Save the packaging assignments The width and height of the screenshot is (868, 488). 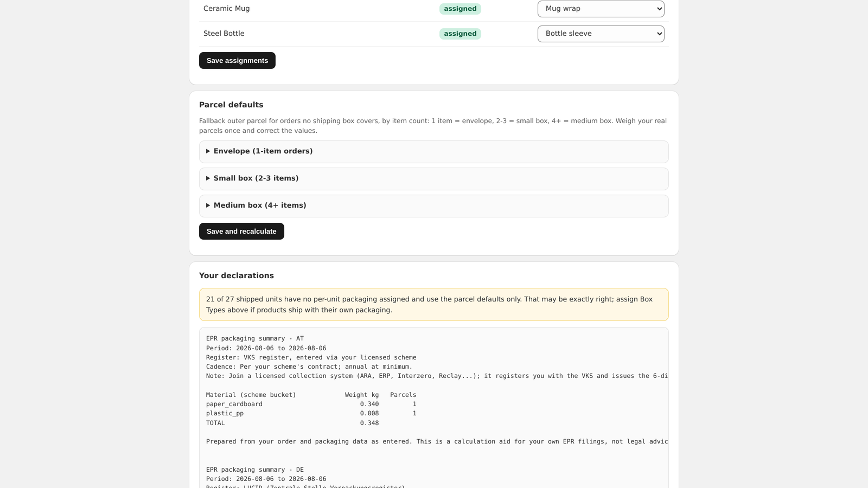point(237,61)
